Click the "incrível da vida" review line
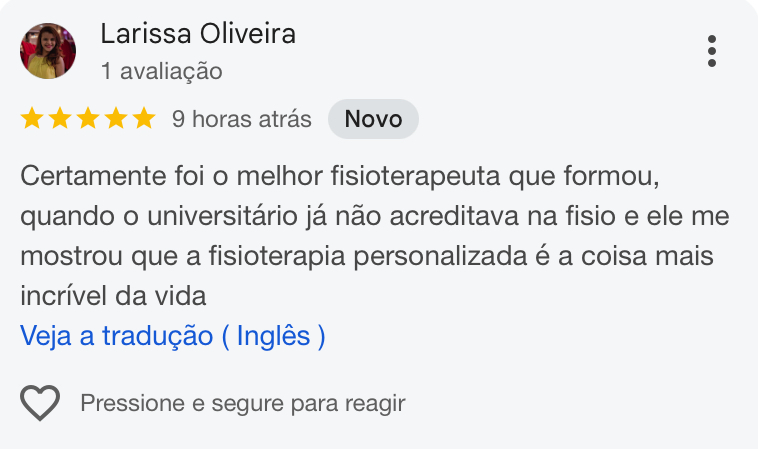 pyautogui.click(x=113, y=296)
